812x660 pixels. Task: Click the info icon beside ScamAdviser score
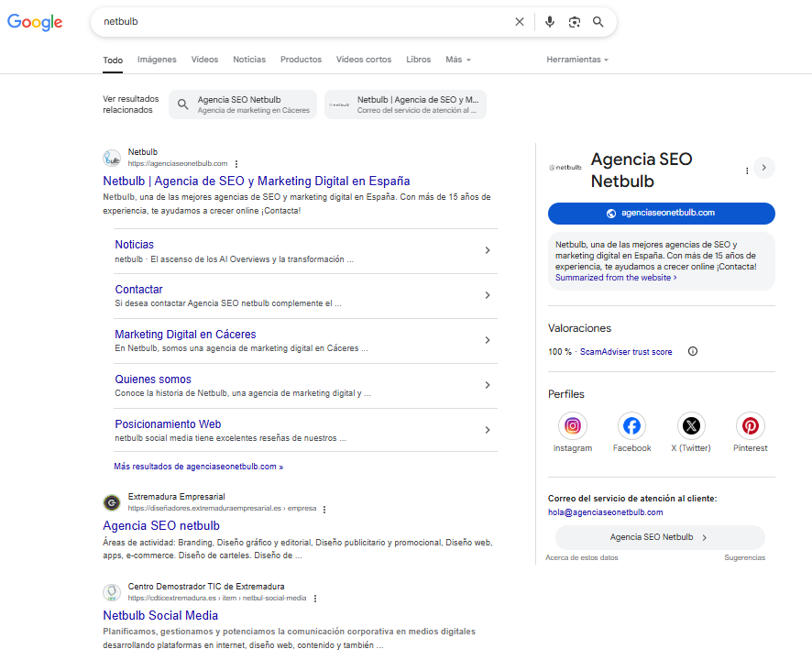(x=694, y=351)
